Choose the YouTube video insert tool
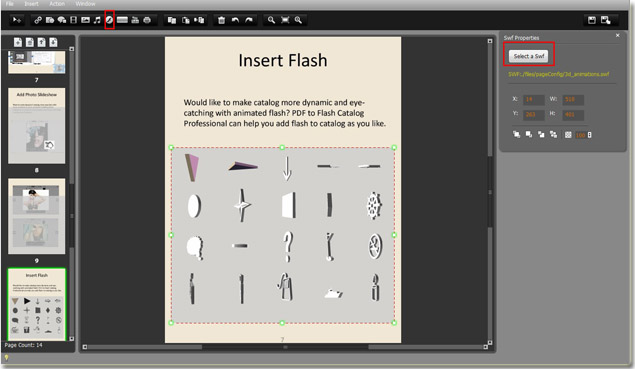The width and height of the screenshot is (635, 369). [135, 20]
